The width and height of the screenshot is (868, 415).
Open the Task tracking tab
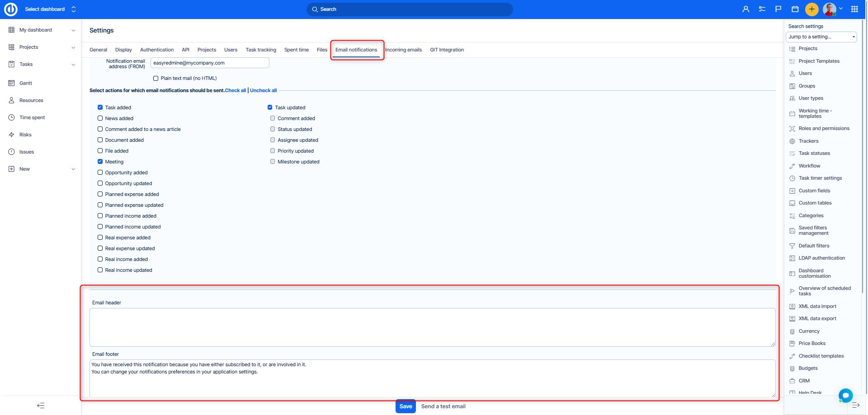point(260,50)
